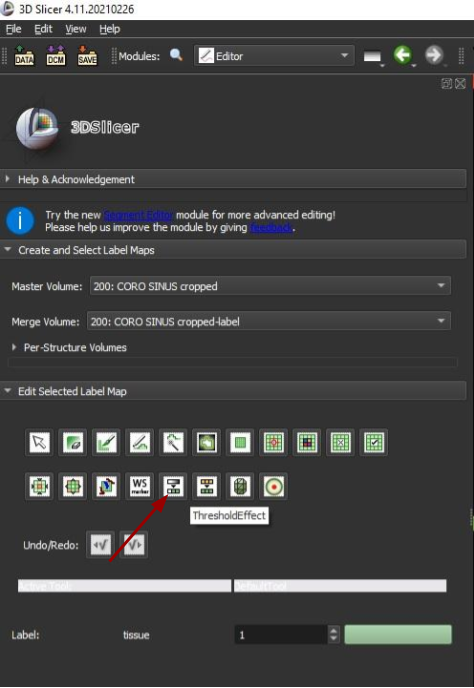The width and height of the screenshot is (474, 688).
Task: Select the Make Model effect tool
Action: tap(240, 486)
